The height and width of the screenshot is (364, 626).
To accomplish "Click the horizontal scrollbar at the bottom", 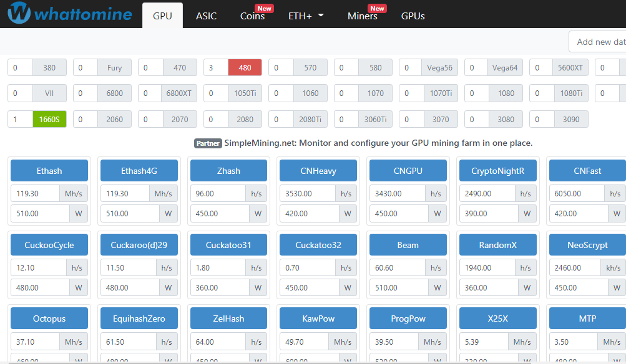I will (270, 362).
